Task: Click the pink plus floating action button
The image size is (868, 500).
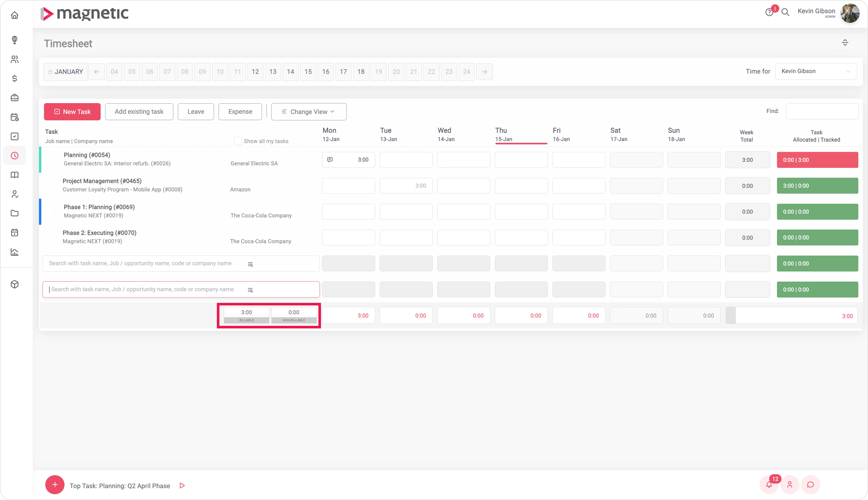Action: [55, 485]
